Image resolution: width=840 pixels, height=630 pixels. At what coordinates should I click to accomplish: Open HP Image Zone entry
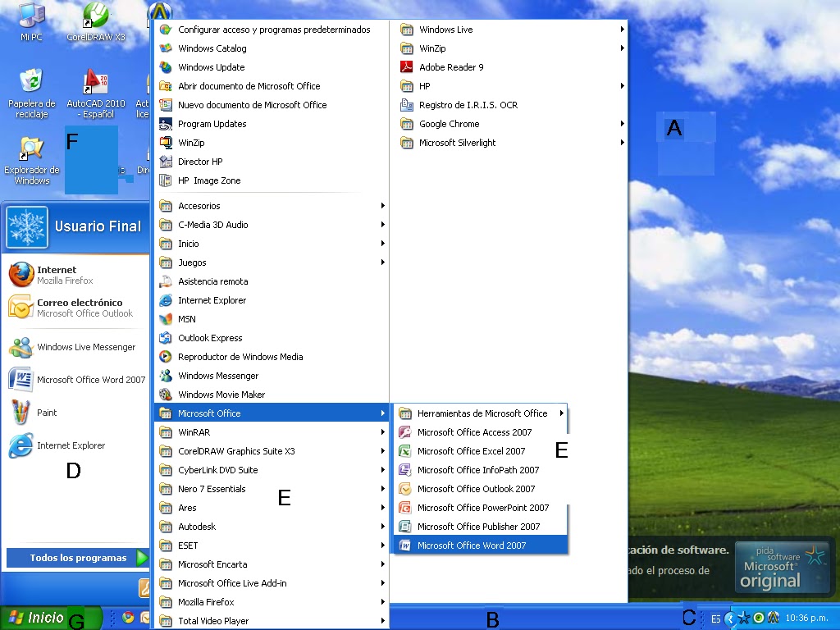point(272,180)
